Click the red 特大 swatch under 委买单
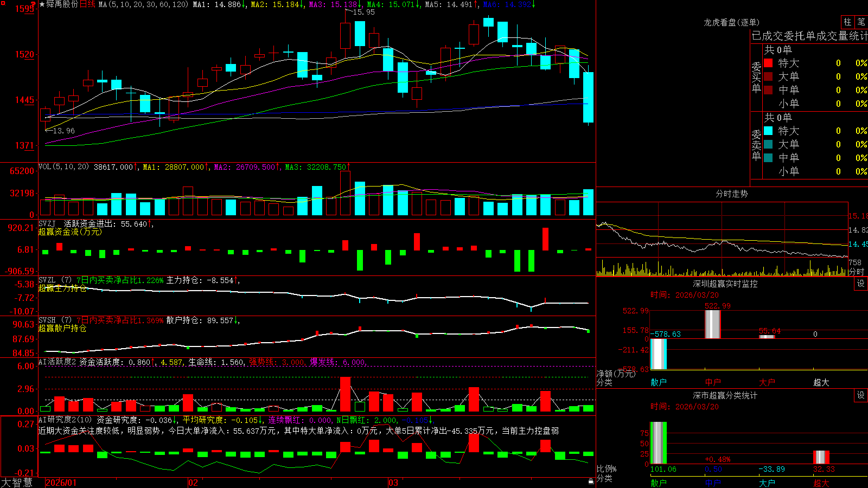This screenshot has width=868, height=488. (768, 63)
